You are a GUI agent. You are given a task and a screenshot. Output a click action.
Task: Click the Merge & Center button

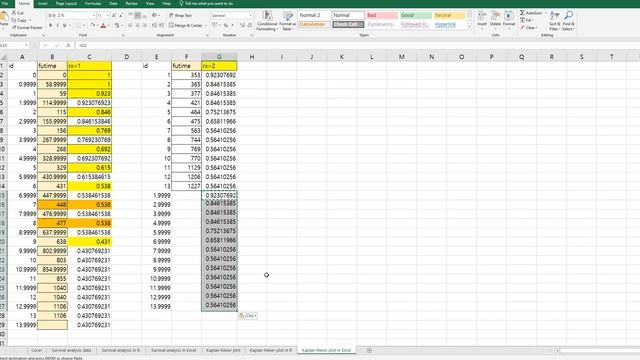click(186, 25)
